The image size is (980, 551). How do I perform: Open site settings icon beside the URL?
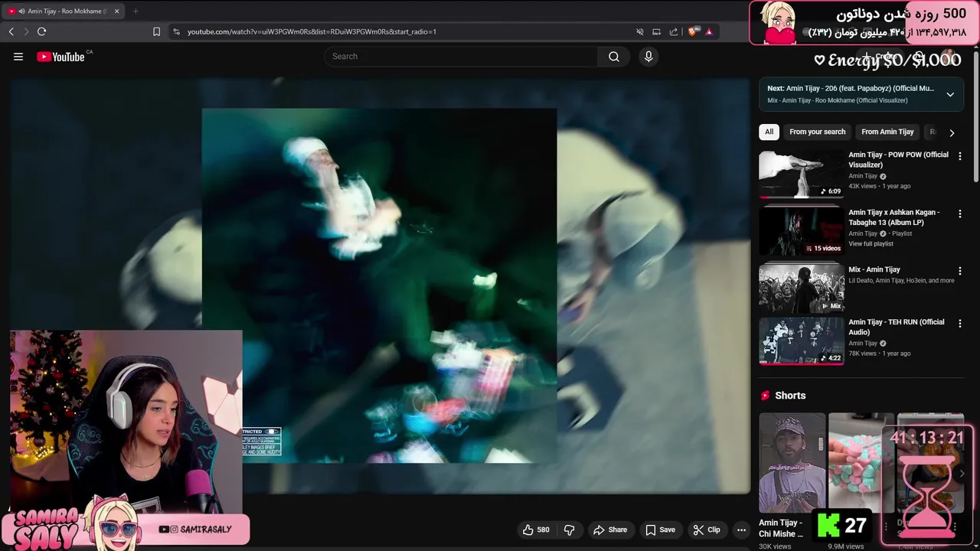(x=177, y=31)
